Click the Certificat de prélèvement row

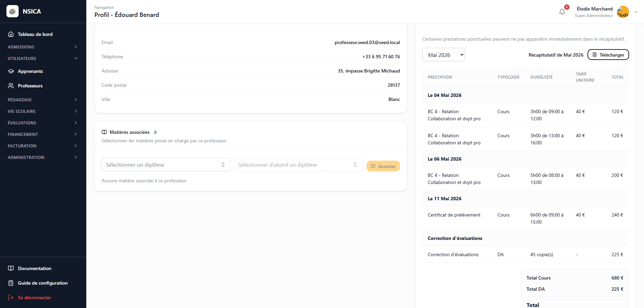click(526, 218)
